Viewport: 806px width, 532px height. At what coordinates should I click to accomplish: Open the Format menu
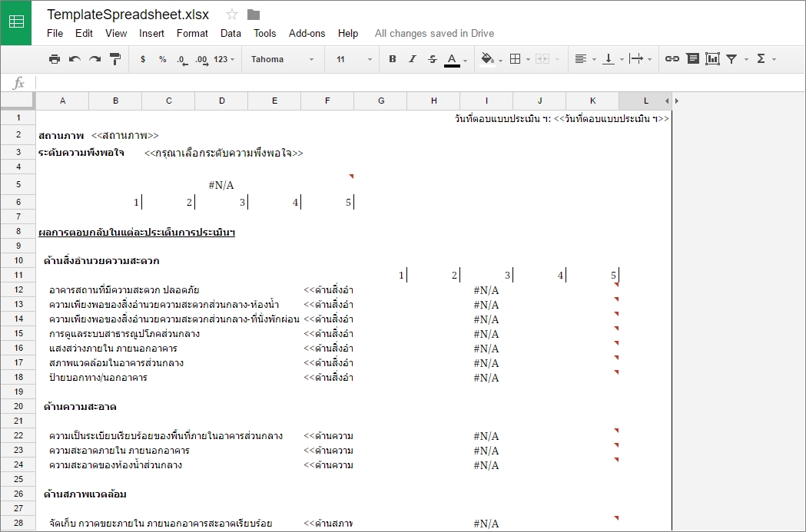click(x=192, y=33)
